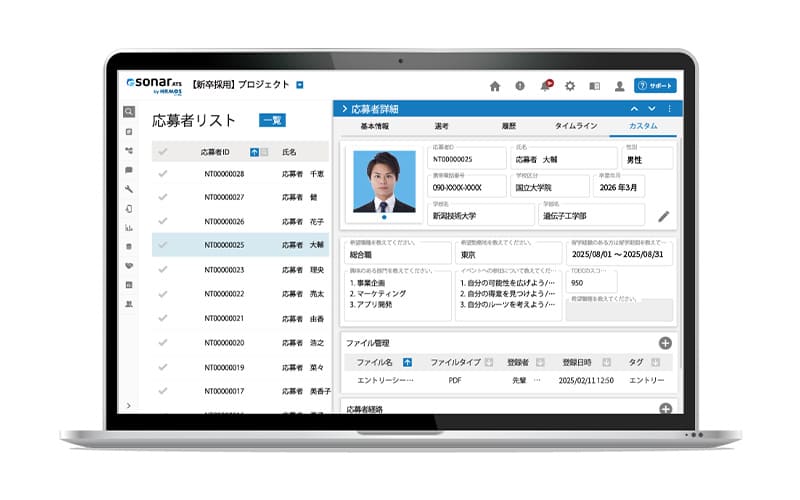This screenshot has height=500, width=800.
Task: Open the information alert icon in header
Action: click(520, 86)
